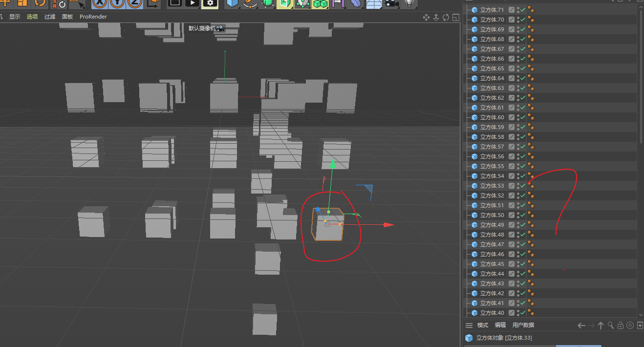Open the ProRender viewport menu
Viewport: 644px width, 347px height.
coord(93,17)
